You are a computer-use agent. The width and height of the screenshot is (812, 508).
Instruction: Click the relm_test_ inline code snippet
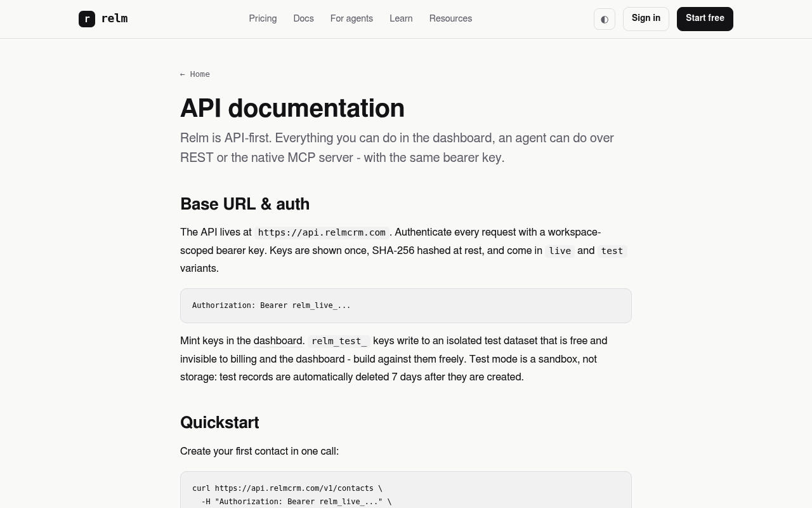(x=339, y=341)
